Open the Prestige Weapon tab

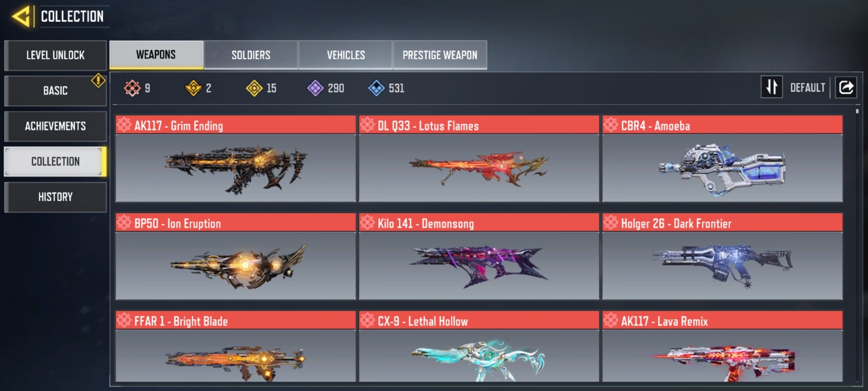point(440,55)
